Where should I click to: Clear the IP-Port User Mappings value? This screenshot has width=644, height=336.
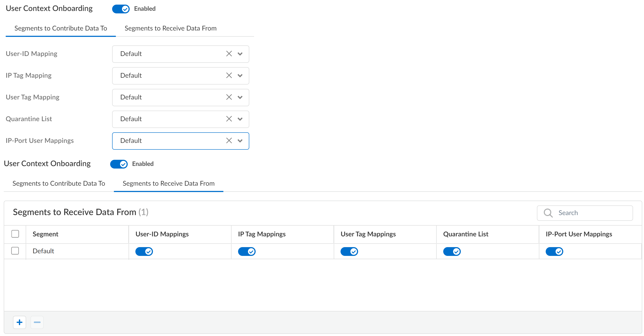coord(229,141)
